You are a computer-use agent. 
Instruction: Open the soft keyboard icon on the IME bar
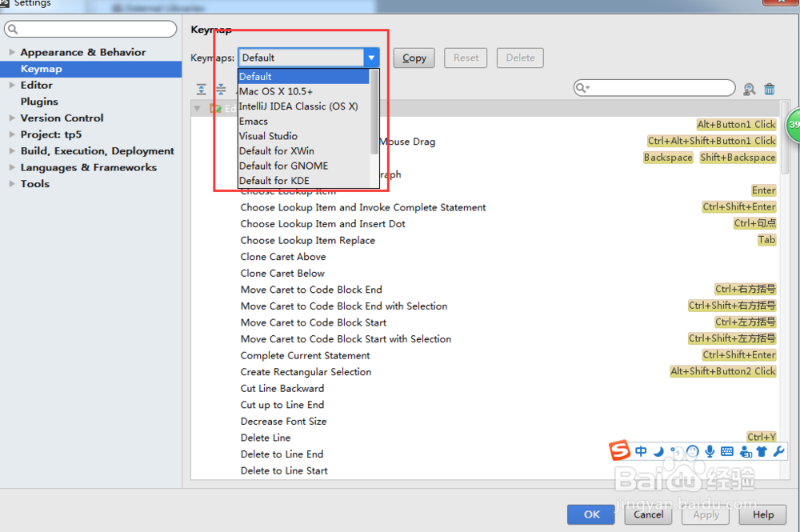[x=727, y=451]
